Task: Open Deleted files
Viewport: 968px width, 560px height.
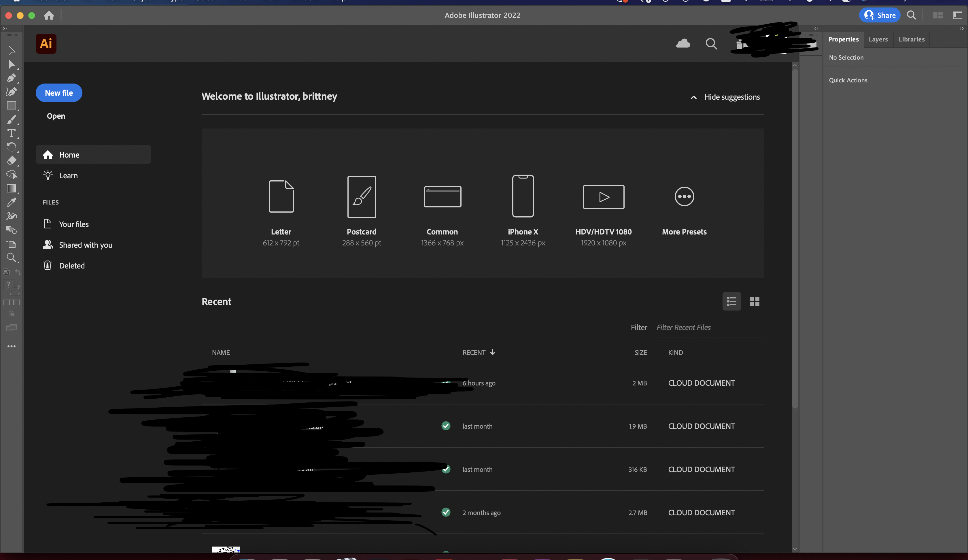Action: [93, 266]
